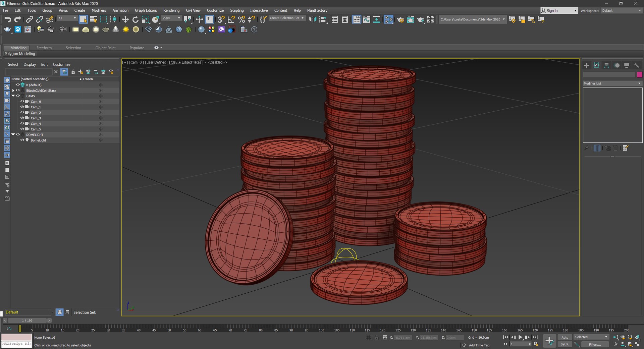Toggle visibility eye of Cam_5
The width and height of the screenshot is (644, 349).
click(x=22, y=129)
